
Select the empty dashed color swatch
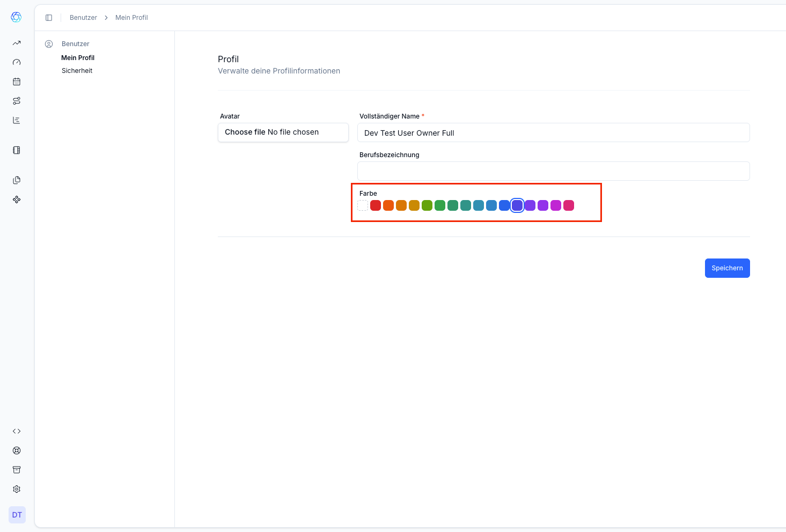point(363,205)
